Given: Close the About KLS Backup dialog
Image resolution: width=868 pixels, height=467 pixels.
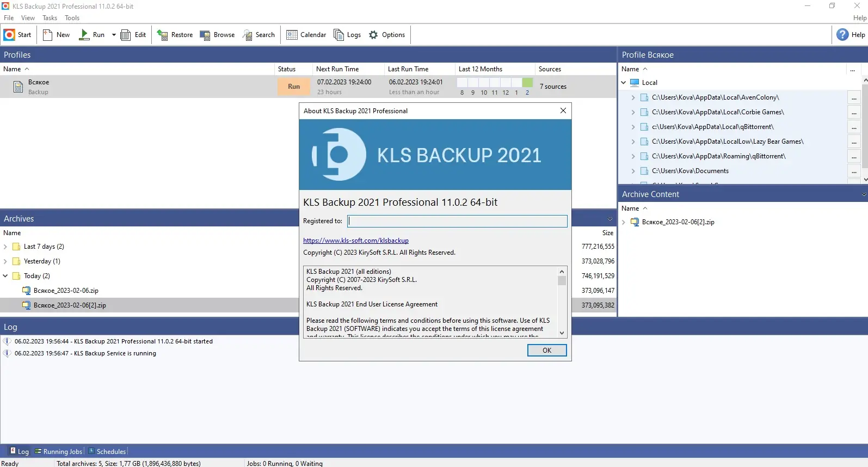Looking at the screenshot, I should [x=563, y=110].
